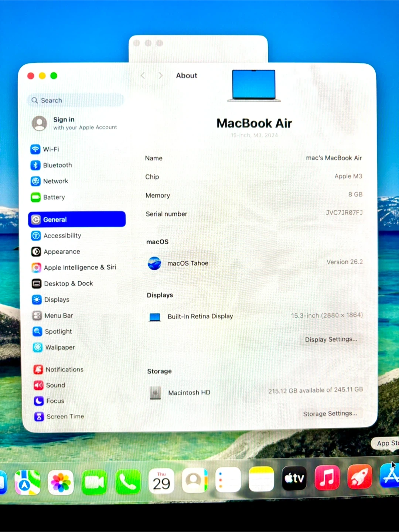The width and height of the screenshot is (399, 532).
Task: Select Bluetooth in the sidebar
Action: (x=57, y=165)
